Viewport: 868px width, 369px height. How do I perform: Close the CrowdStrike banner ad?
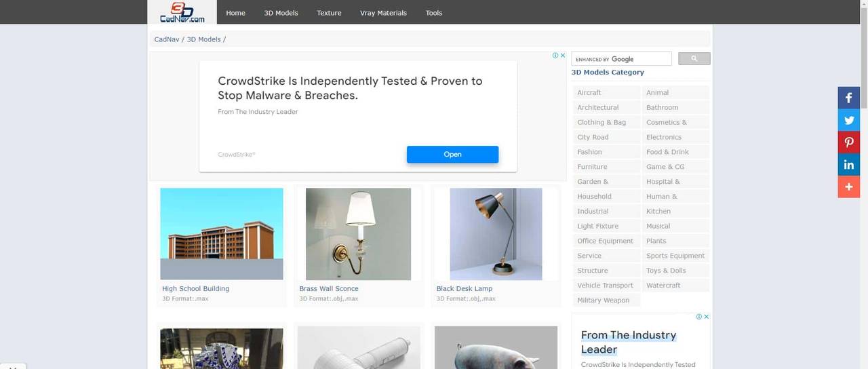(563, 56)
